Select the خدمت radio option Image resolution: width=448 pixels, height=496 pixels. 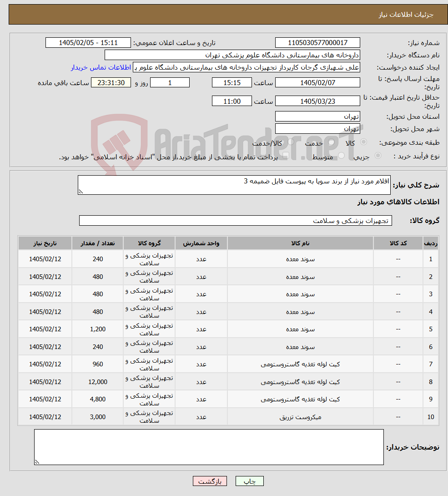point(331,142)
